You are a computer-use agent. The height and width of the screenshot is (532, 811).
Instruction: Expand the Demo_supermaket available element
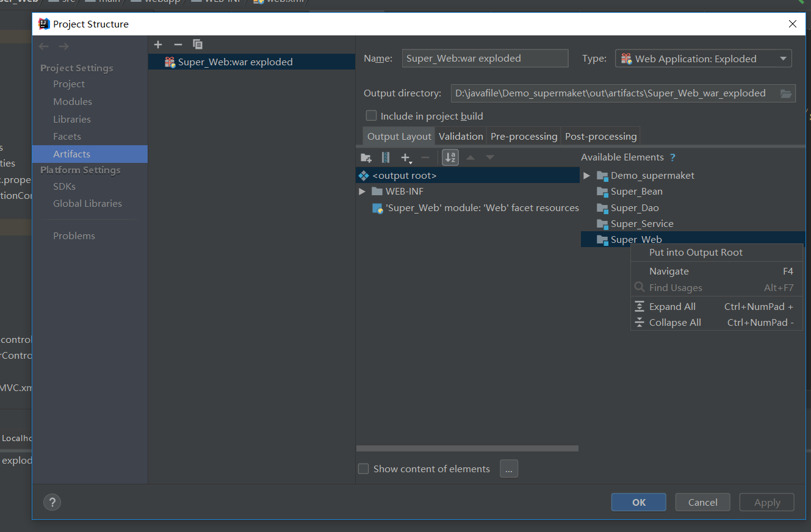(x=586, y=175)
